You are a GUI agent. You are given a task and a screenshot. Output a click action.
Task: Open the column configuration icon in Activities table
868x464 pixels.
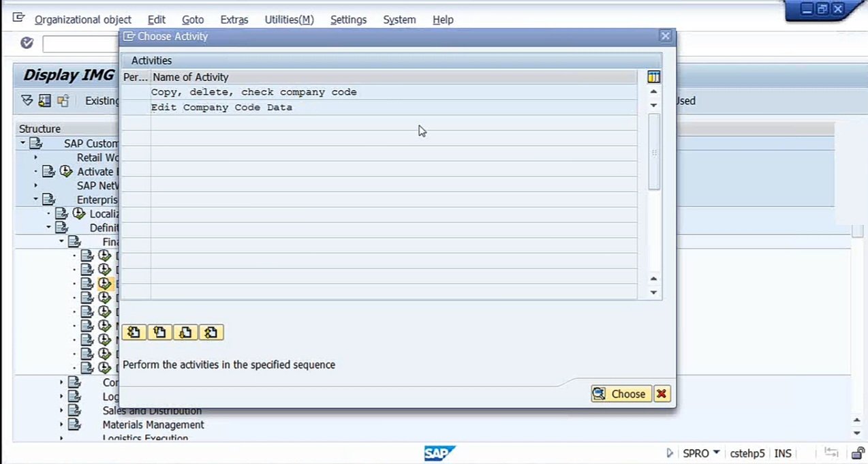click(653, 77)
